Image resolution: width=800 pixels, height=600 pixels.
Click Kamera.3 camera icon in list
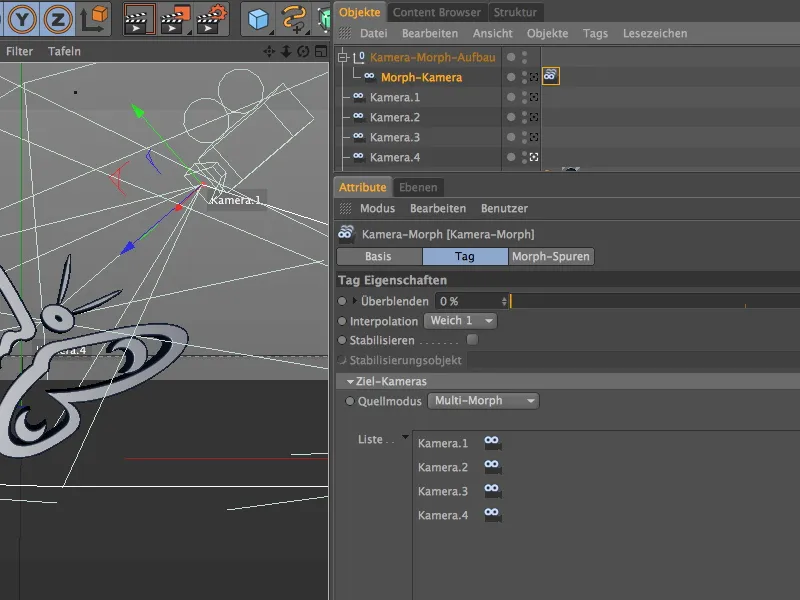(492, 490)
